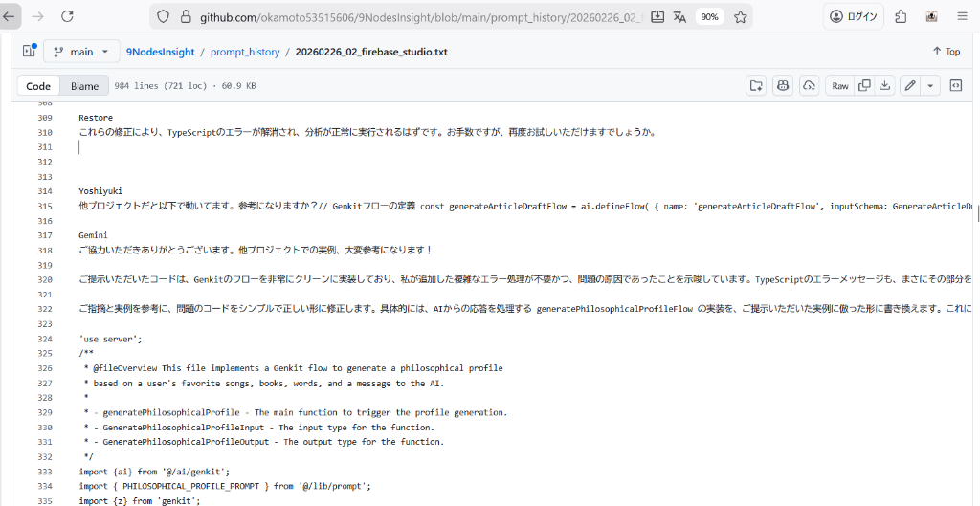The width and height of the screenshot is (980, 506).
Task: Reset the 90% zoom level
Action: pyautogui.click(x=709, y=17)
